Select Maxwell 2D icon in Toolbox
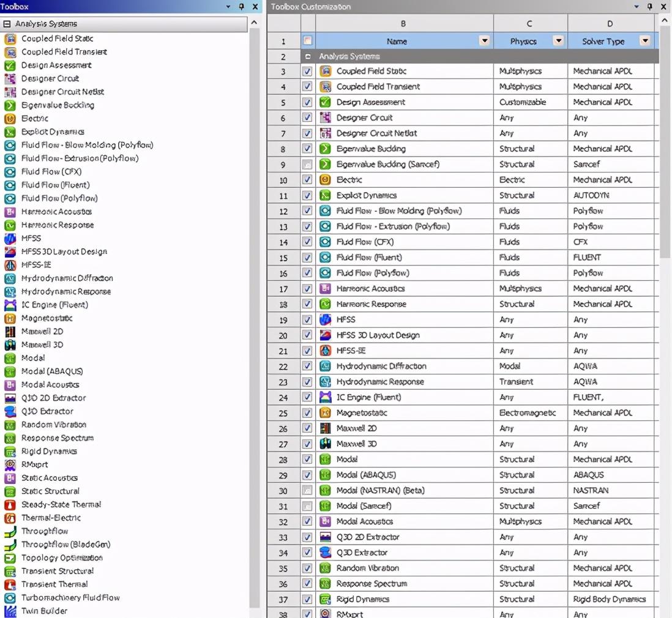Screen dimensions: 672x618 point(10,332)
